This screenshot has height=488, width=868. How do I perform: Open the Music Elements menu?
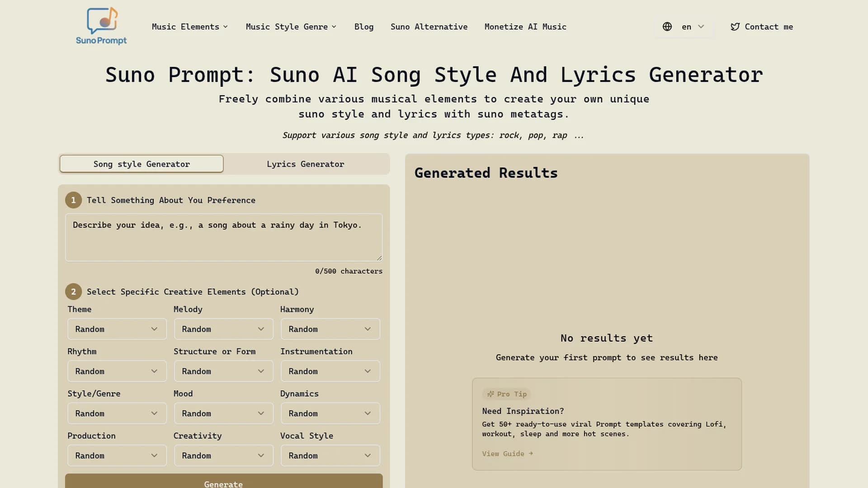tap(190, 27)
